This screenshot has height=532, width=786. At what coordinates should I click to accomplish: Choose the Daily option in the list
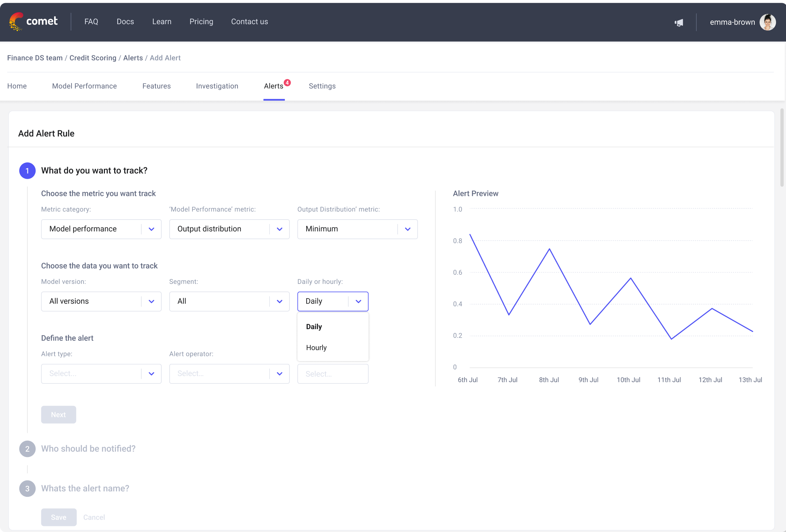(x=333, y=327)
